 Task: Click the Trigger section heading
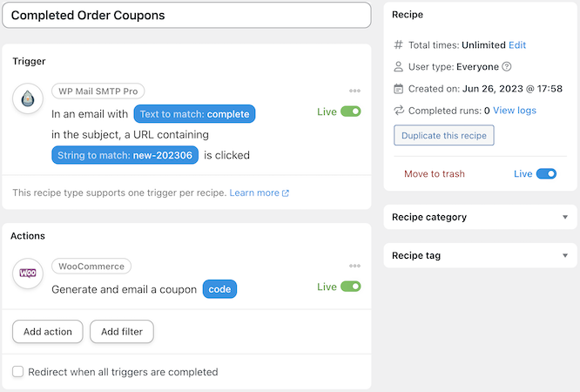click(29, 61)
